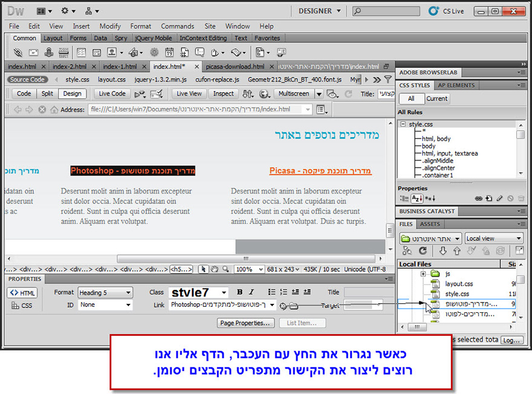Click the Tag Chooser icon
532x394 pixels.
tap(281, 52)
